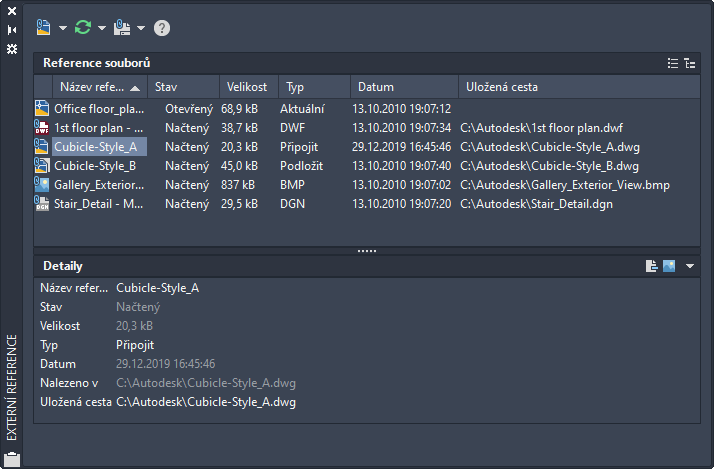
Task: Click the Change Path icon in toolbar
Action: click(x=123, y=27)
